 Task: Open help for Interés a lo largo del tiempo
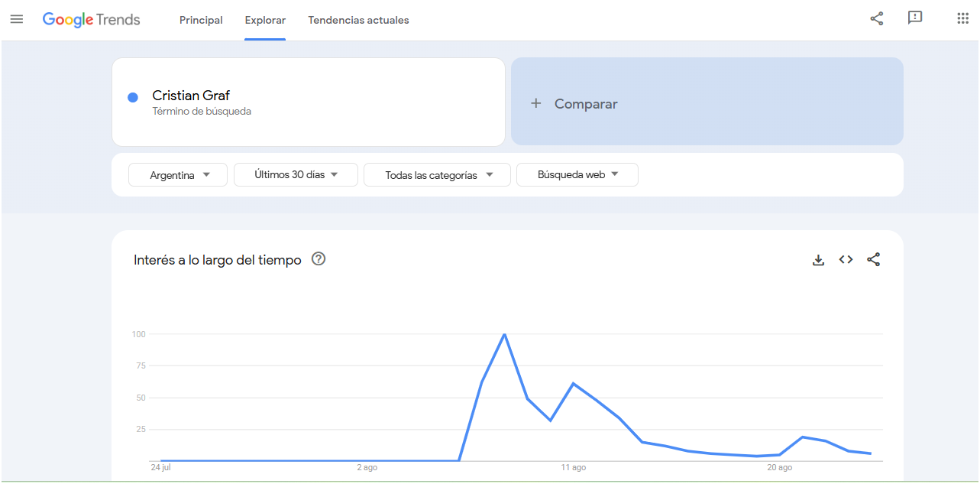(319, 259)
